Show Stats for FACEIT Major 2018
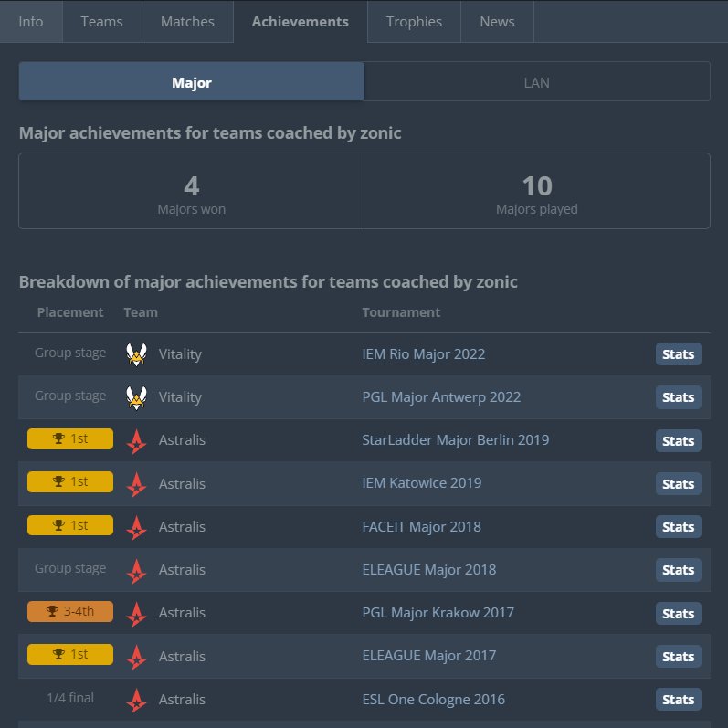This screenshot has width=728, height=728. click(x=679, y=527)
